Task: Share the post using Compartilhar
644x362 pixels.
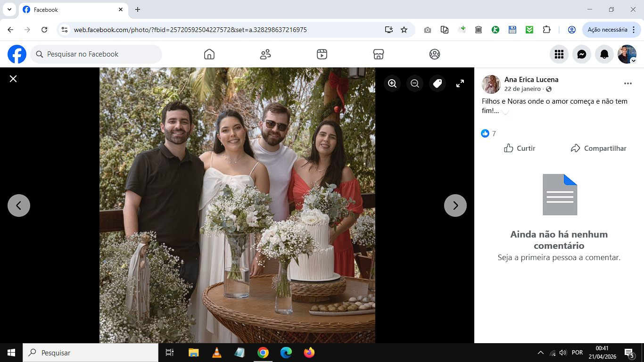Action: tap(598, 148)
